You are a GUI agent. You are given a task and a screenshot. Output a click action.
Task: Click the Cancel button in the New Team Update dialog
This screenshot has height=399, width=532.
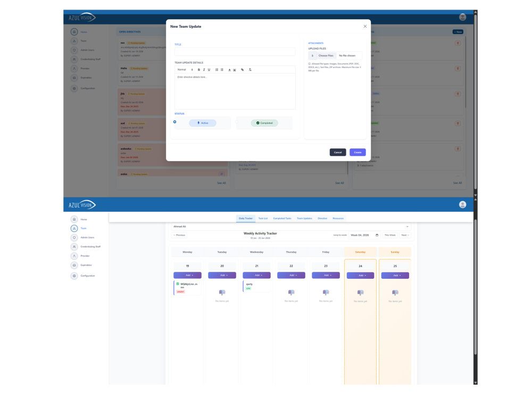click(x=338, y=152)
